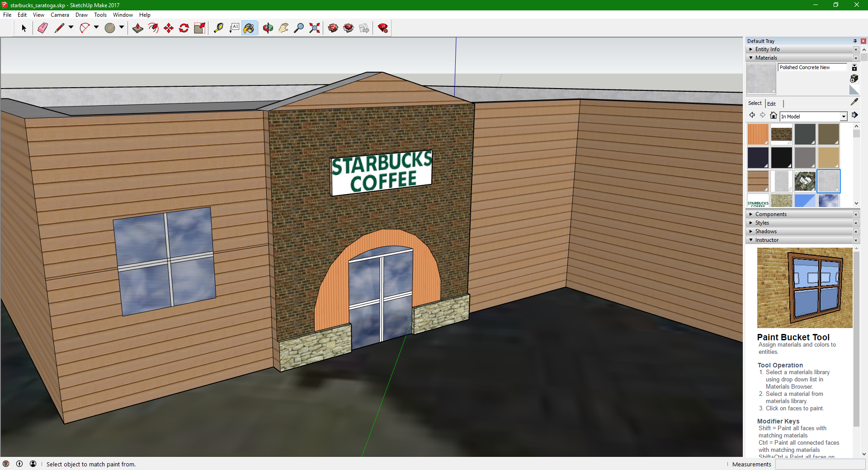Pick the Tape Measure tool
The width and height of the screenshot is (868, 470).
[218, 28]
